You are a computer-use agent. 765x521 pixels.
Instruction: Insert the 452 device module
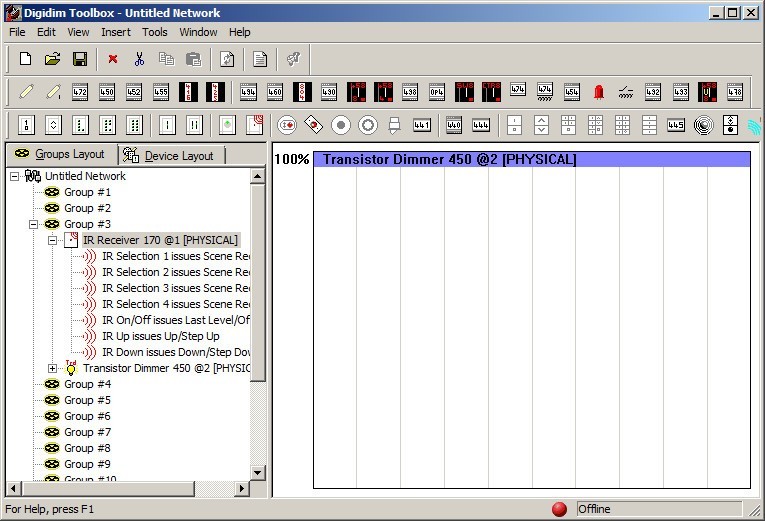(134, 92)
